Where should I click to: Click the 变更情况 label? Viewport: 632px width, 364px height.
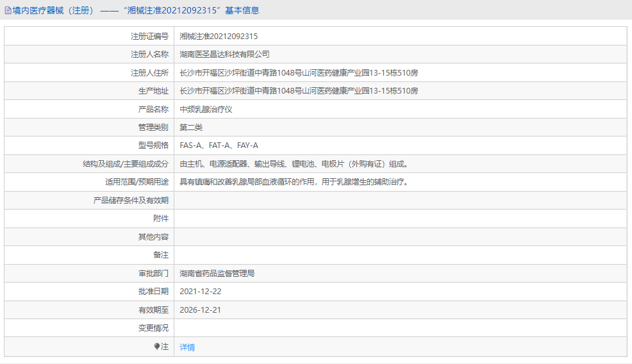coord(153,328)
